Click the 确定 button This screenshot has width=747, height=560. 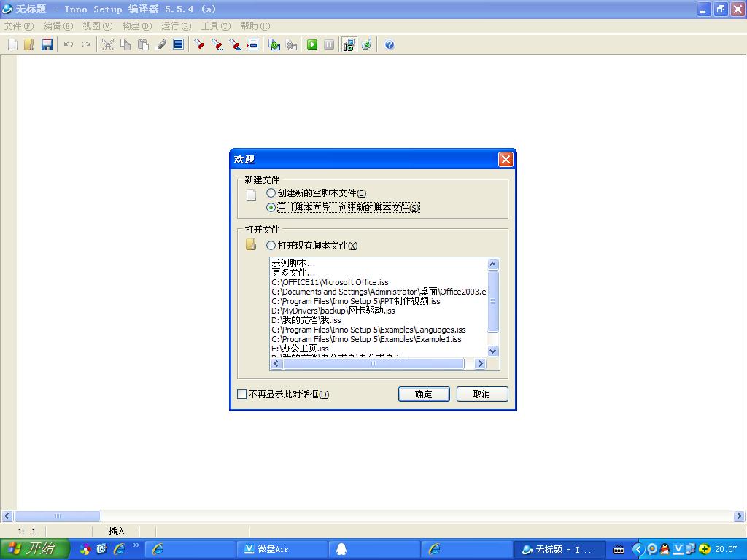pyautogui.click(x=424, y=394)
